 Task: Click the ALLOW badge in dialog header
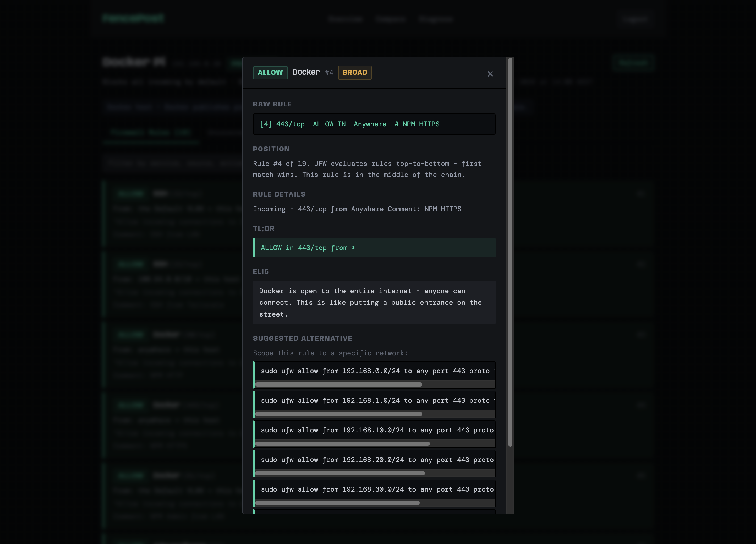pyautogui.click(x=270, y=72)
